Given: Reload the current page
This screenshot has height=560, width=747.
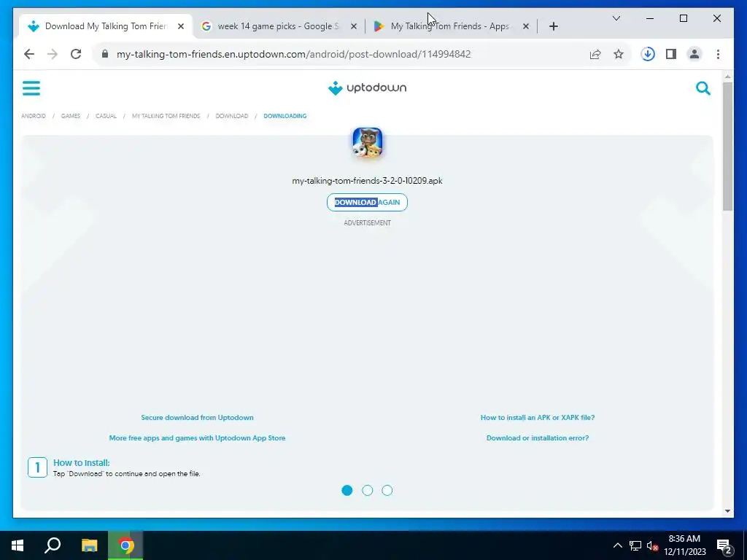Looking at the screenshot, I should [x=76, y=54].
